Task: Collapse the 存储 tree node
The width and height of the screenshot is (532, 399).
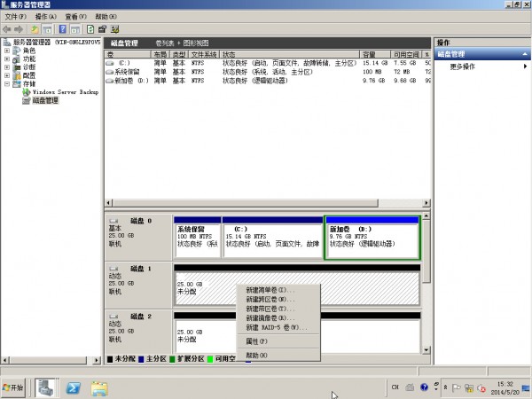Action: [x=7, y=84]
